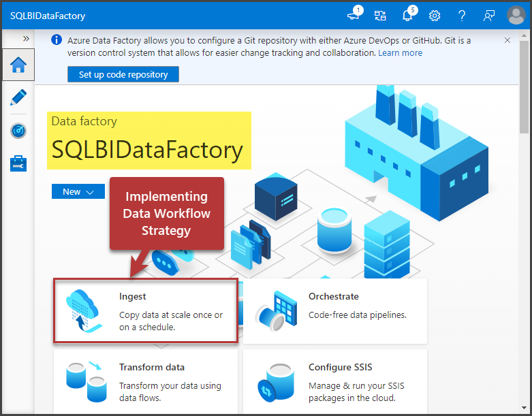Click the Orchestrate pipeline icon
The width and height of the screenshot is (532, 416).
point(275,311)
